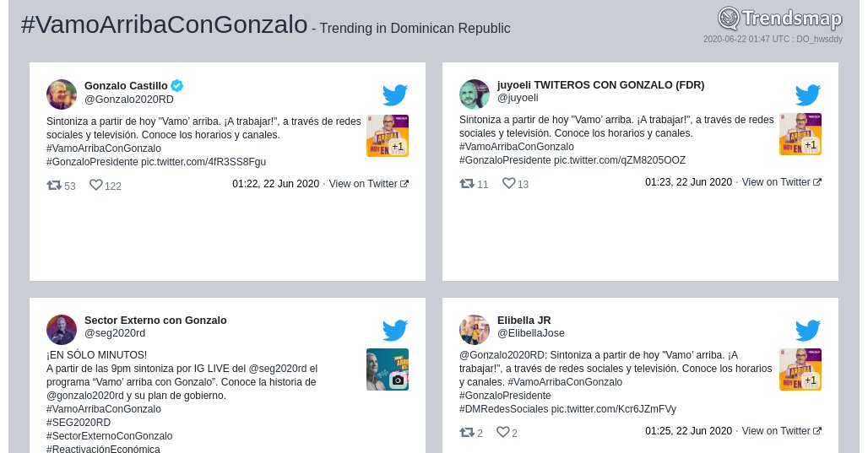Open pic.twitter.com/Kcr6JZmFVy link
Screen dimensions: 868x453
(613, 409)
